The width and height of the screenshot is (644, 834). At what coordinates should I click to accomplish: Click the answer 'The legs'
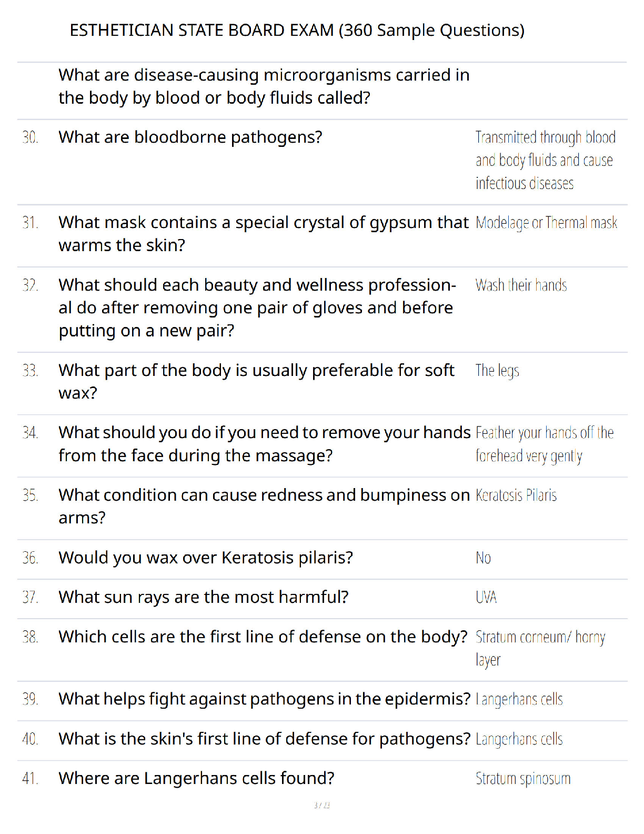[x=497, y=371]
